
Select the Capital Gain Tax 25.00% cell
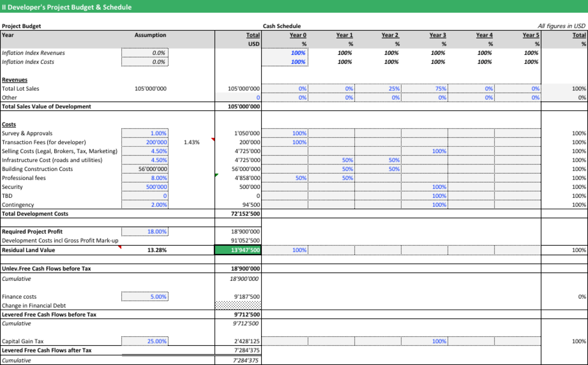145,341
